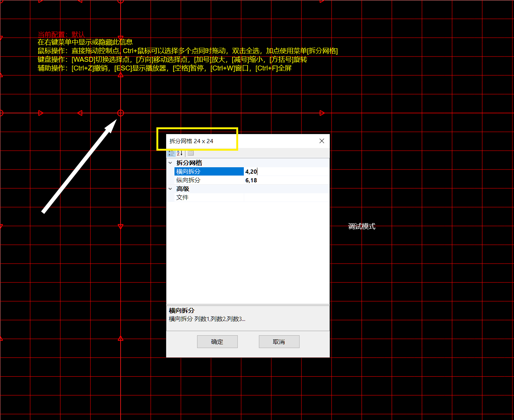Click the 键盘操作 instruction line
The height and width of the screenshot is (420, 514).
click(x=173, y=60)
